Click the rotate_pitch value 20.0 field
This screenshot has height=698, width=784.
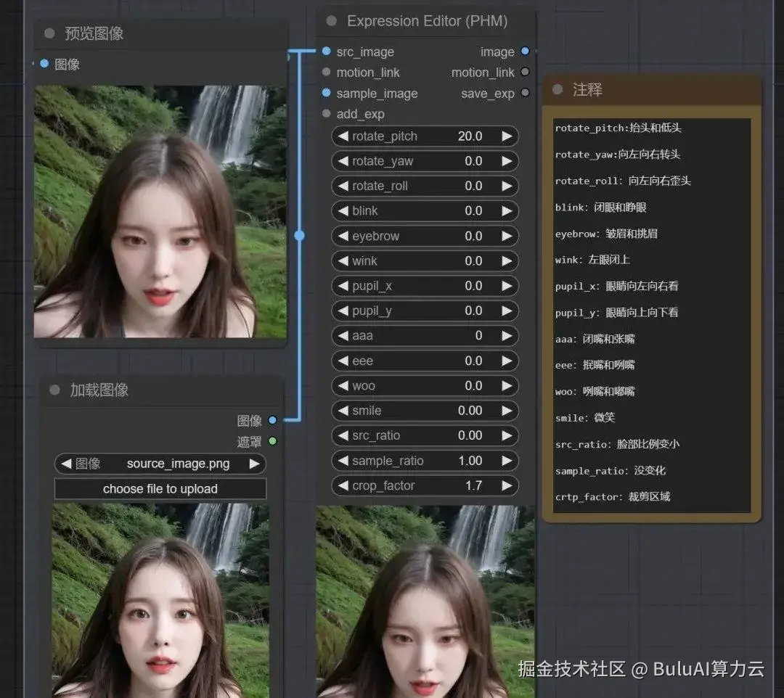[470, 136]
